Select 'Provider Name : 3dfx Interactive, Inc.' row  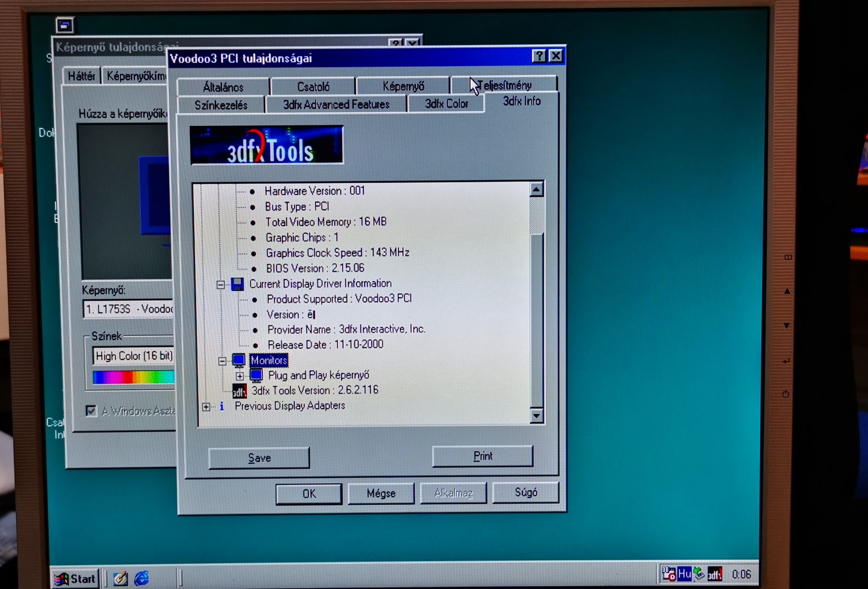[346, 329]
